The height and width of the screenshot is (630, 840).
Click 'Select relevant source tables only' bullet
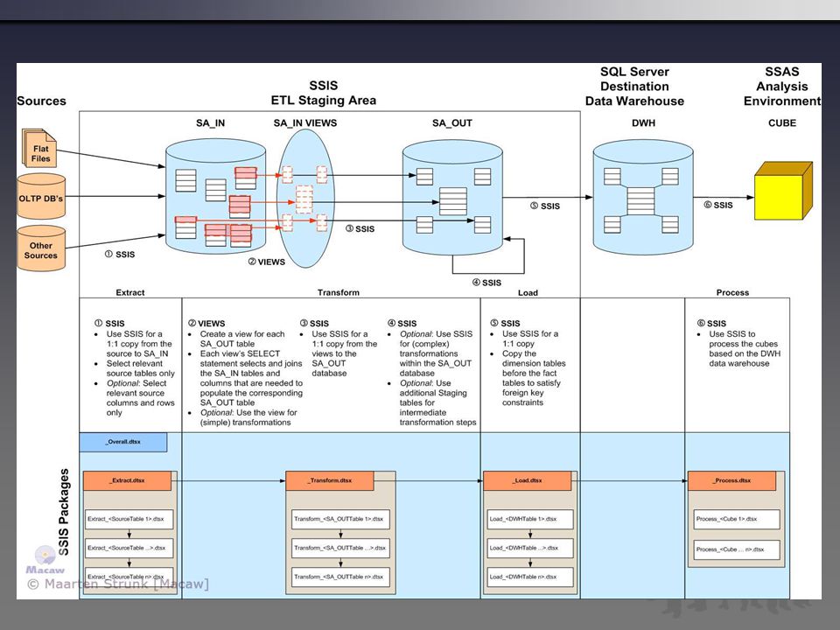click(x=140, y=368)
